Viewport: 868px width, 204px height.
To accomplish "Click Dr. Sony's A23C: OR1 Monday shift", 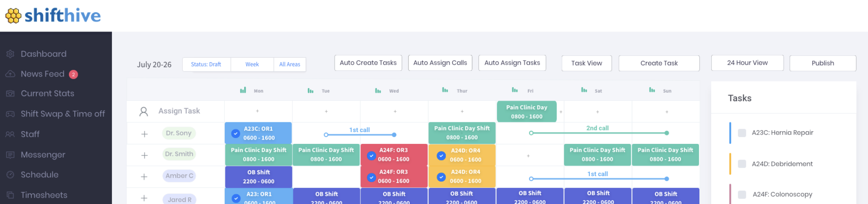I will tap(258, 133).
